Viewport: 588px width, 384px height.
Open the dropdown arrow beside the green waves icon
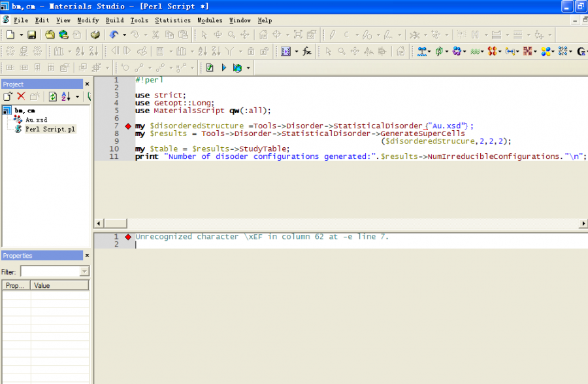482,52
